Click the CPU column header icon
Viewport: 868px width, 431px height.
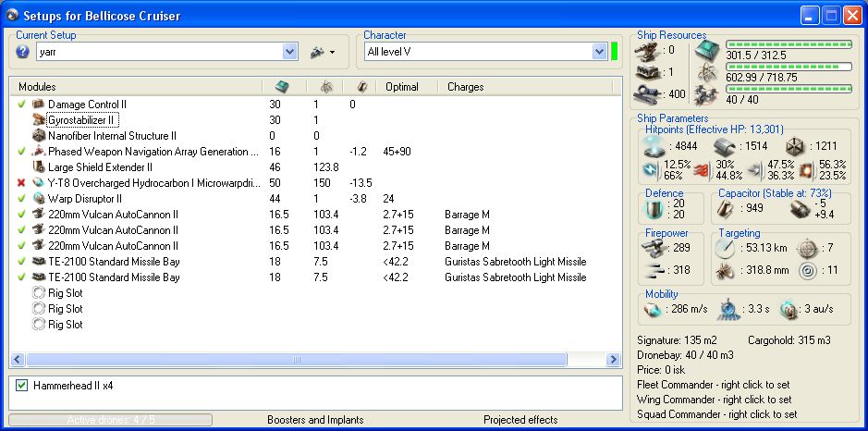tap(281, 86)
